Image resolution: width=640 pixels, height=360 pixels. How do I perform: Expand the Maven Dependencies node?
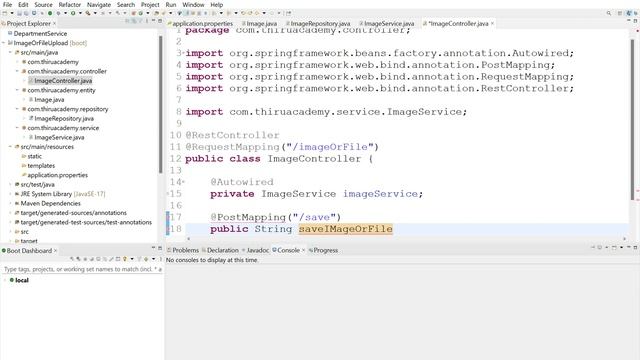[x=10, y=203]
